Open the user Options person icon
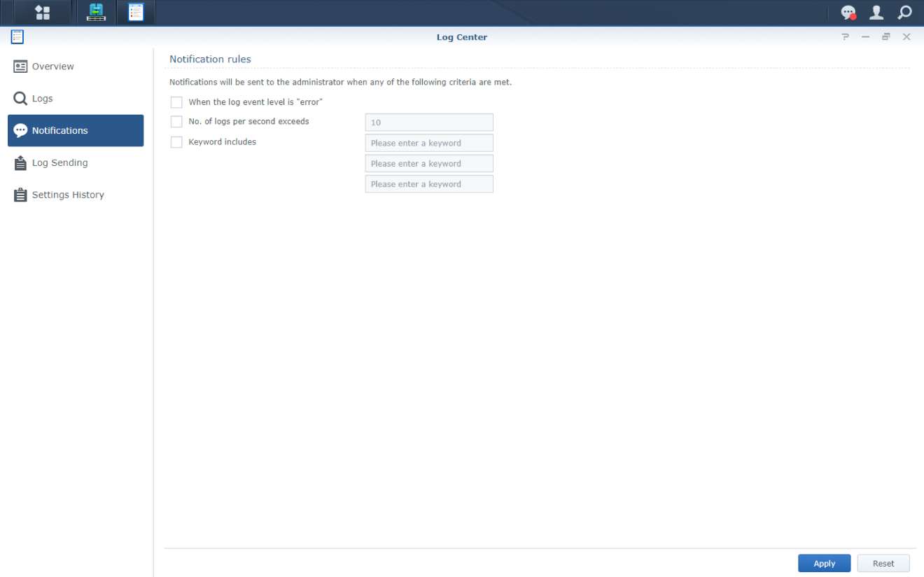The width and height of the screenshot is (924, 577). click(876, 12)
